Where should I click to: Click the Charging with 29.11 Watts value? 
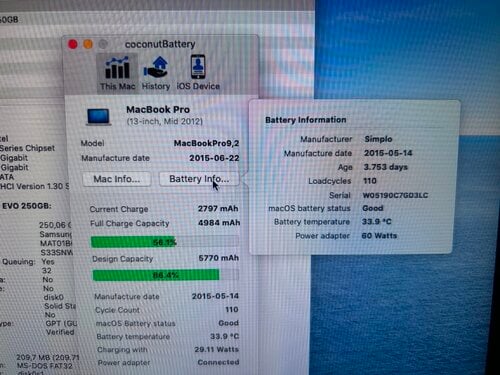click(x=217, y=349)
